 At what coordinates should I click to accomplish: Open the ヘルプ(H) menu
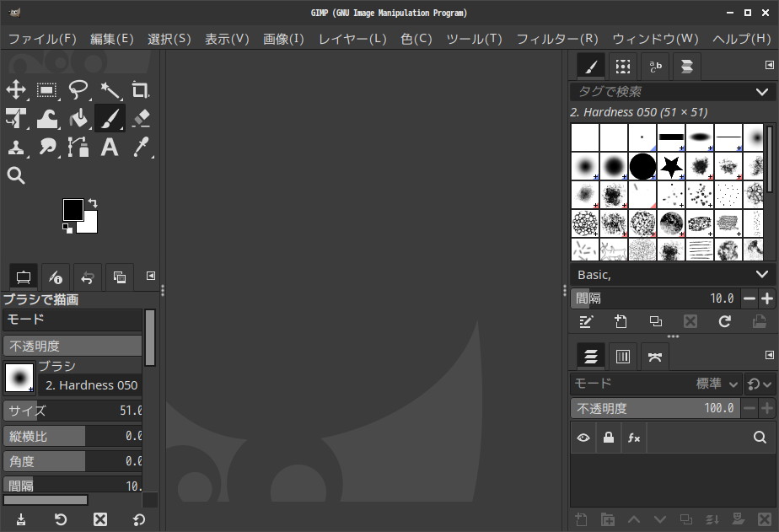point(741,39)
